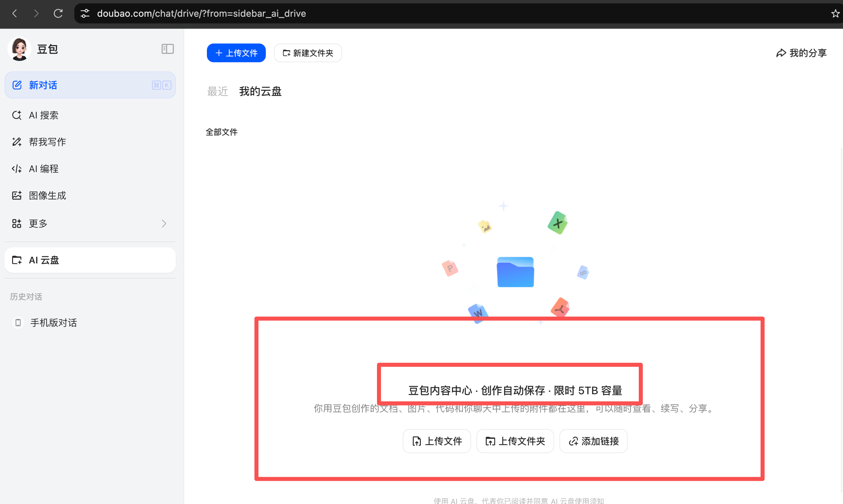Click the AI 编程 code icon
The height and width of the screenshot is (504, 843).
click(17, 169)
